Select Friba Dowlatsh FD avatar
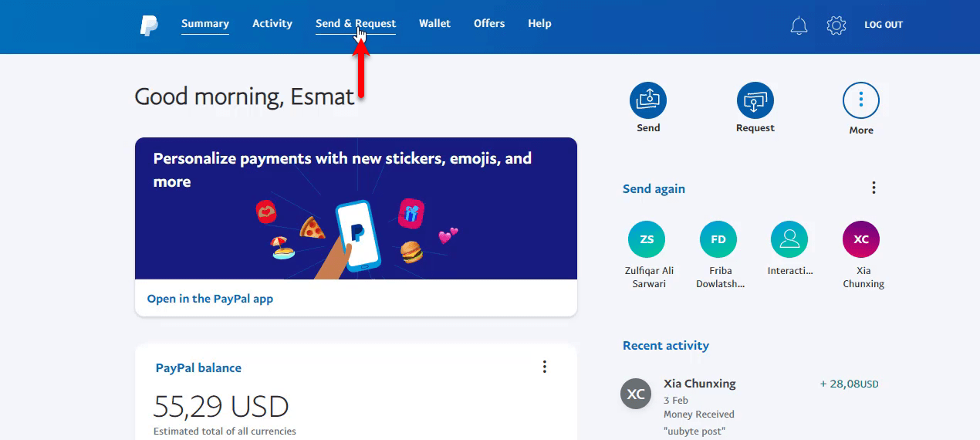This screenshot has width=980, height=440. click(718, 239)
